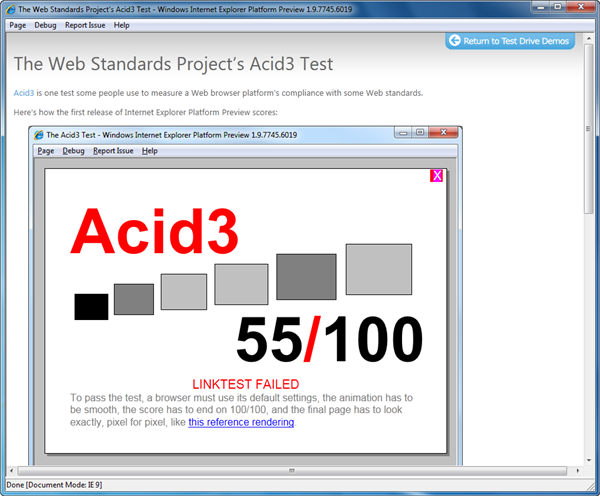Follow the Acid3 link in the intro text
The image size is (600, 496).
coord(23,93)
